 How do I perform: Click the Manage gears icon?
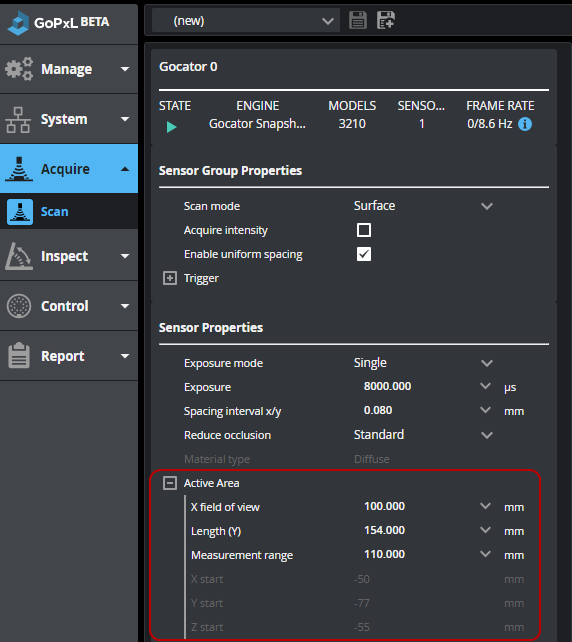(x=19, y=69)
